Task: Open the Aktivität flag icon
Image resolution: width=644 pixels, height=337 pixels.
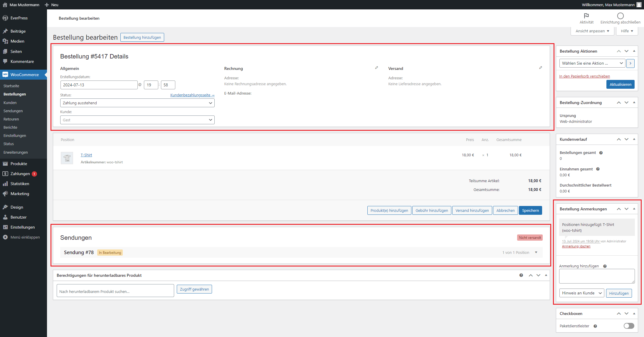Action: [586, 16]
